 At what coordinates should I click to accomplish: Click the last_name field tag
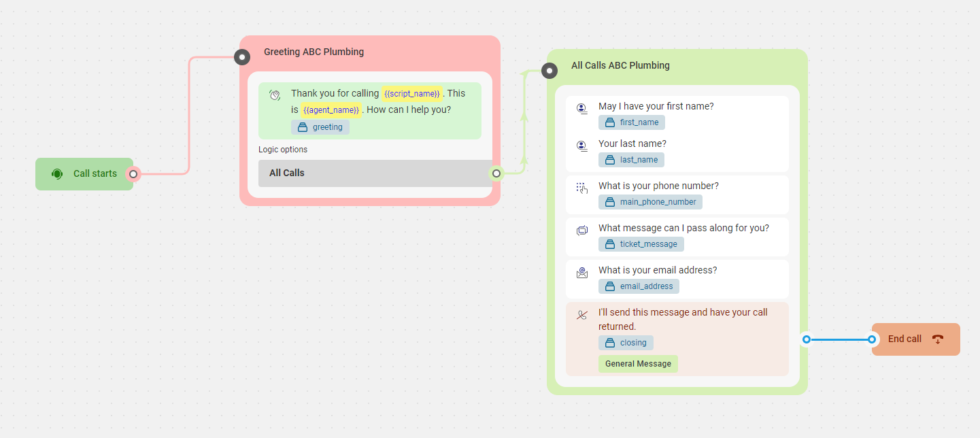(x=631, y=160)
